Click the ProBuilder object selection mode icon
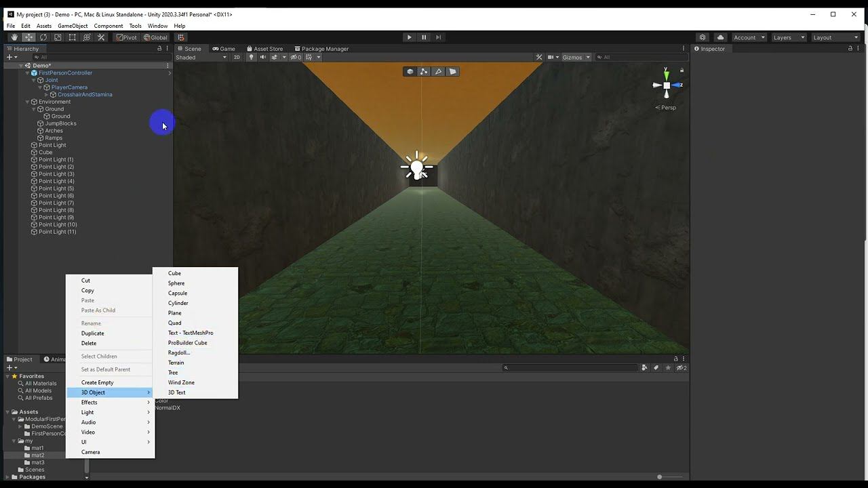 click(x=410, y=71)
